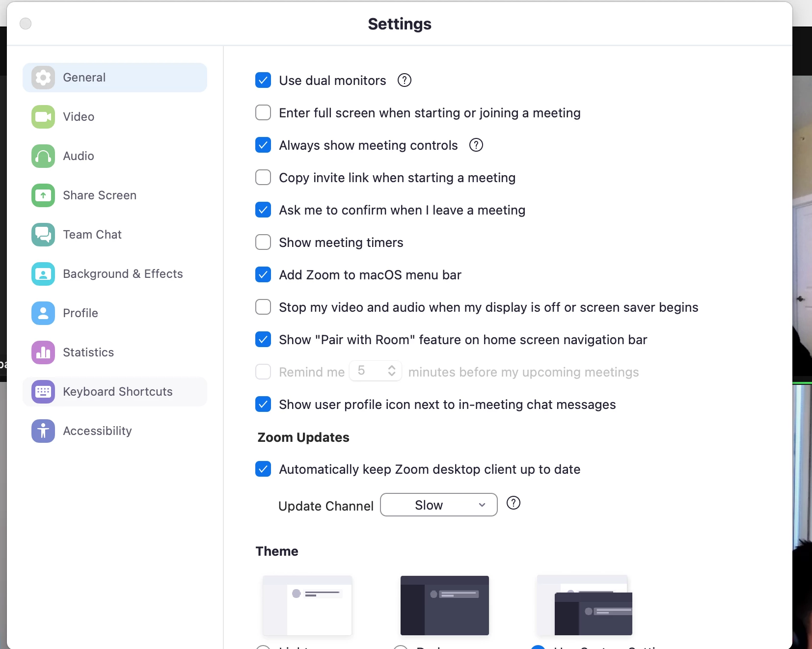This screenshot has height=649, width=812.
Task: Open help for Always show meeting controls
Action: coord(476,145)
